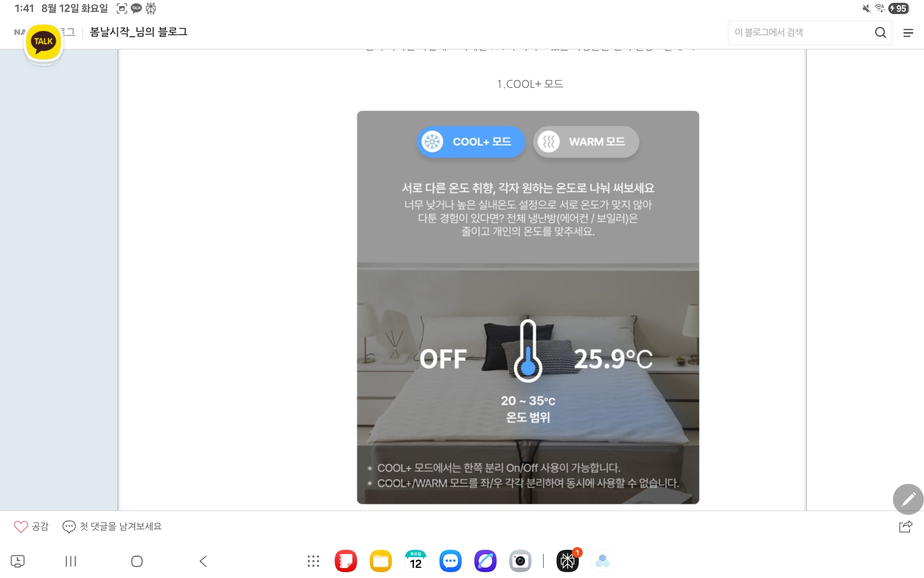The height and width of the screenshot is (578, 924).
Task: Open recent apps with three-line button
Action: point(71,561)
